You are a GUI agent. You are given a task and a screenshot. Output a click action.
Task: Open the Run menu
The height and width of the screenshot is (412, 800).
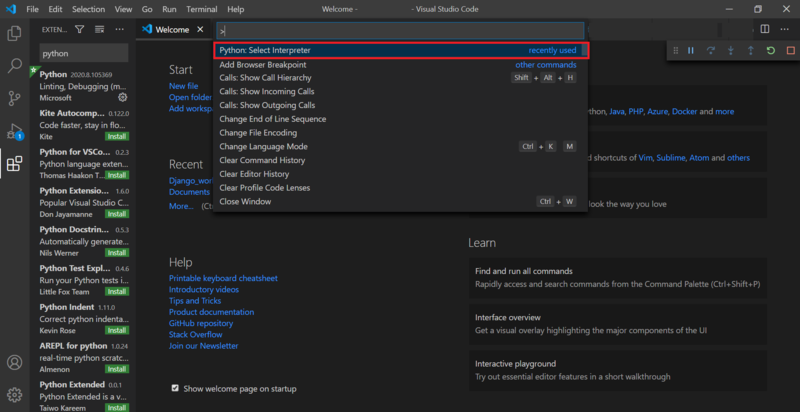coord(169,9)
